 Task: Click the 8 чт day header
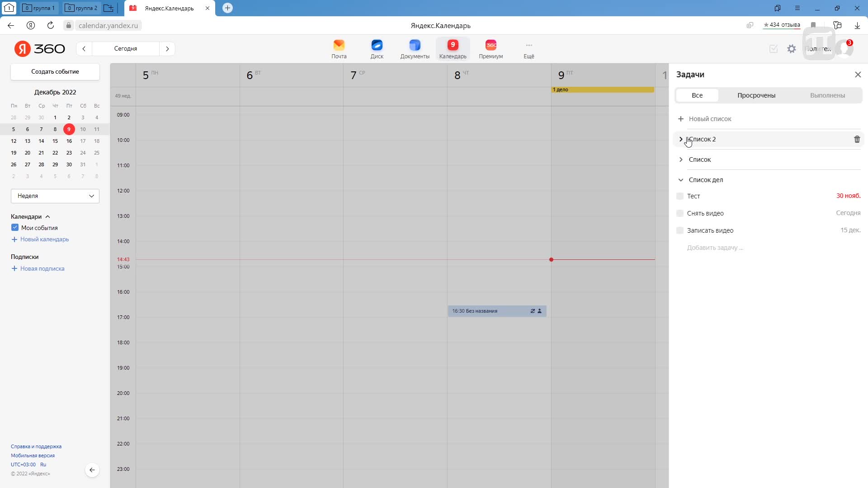[462, 75]
